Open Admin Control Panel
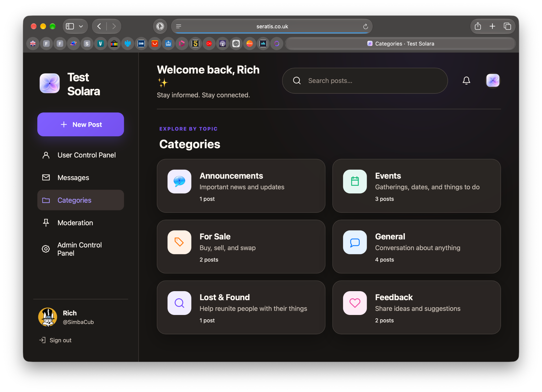This screenshot has width=542, height=392. tap(81, 249)
